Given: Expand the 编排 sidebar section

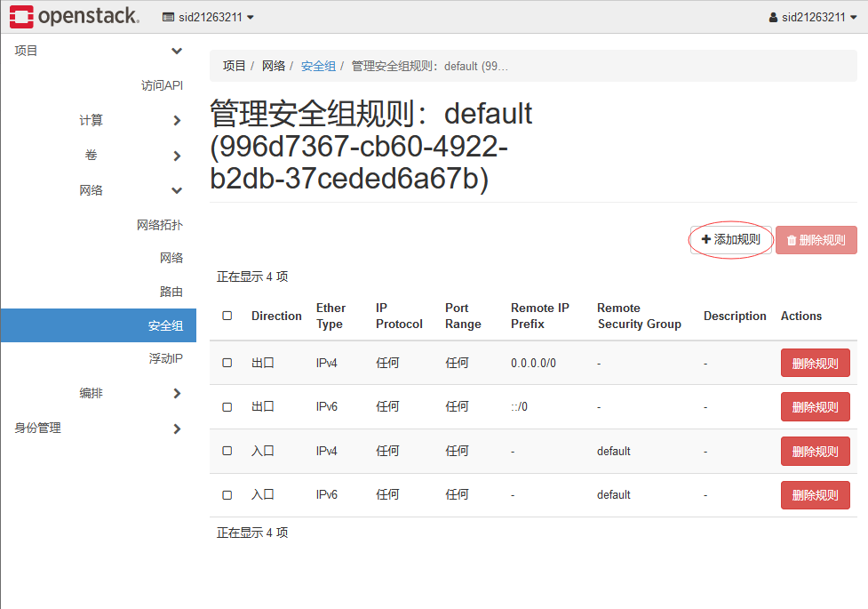Looking at the screenshot, I should [131, 394].
